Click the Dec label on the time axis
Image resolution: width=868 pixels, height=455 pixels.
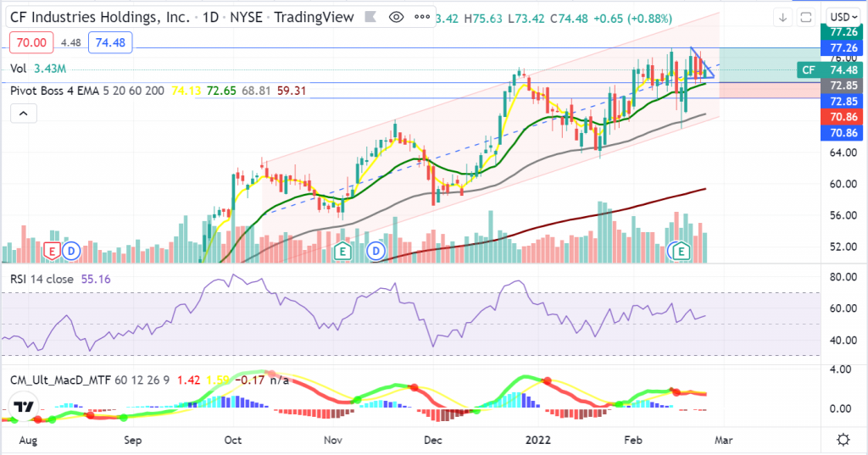433,441
